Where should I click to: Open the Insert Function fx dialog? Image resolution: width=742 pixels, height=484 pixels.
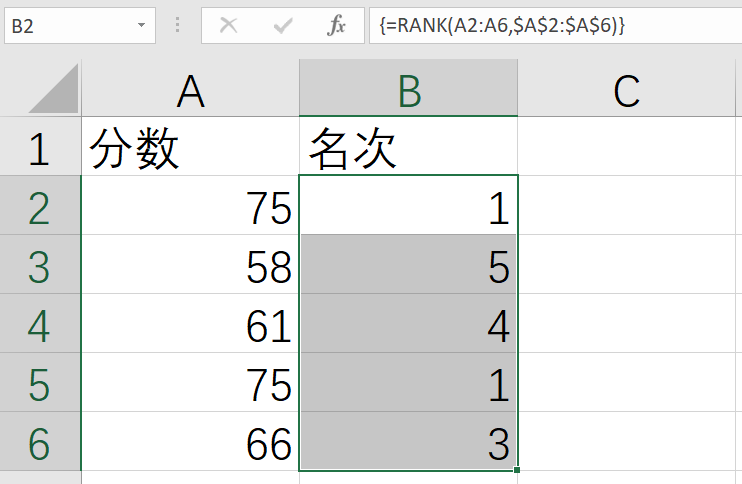point(337,26)
